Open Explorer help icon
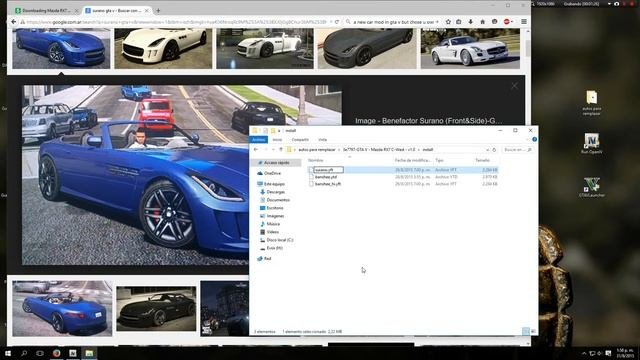This screenshot has width=640, height=360. tap(534, 140)
